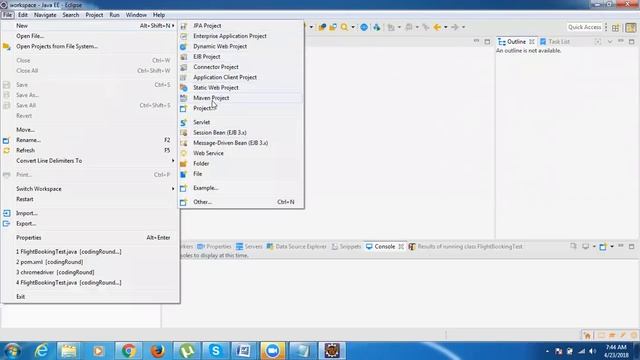Open the Edit menu

coord(23,15)
